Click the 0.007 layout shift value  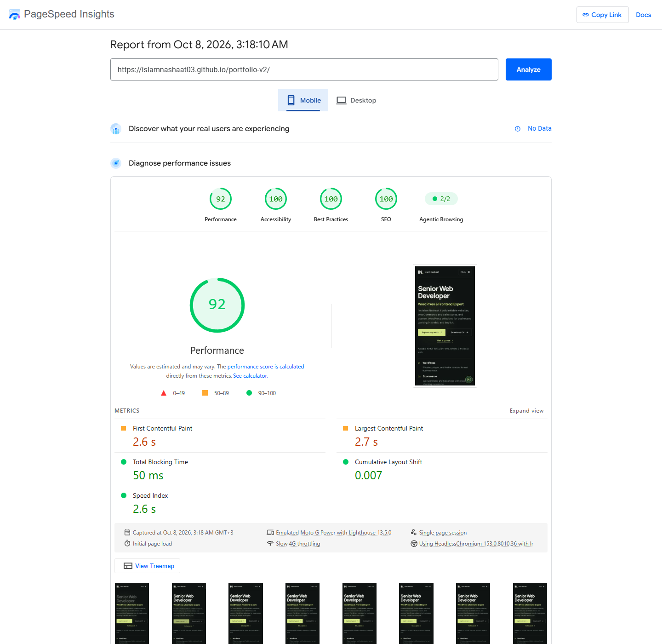368,476
